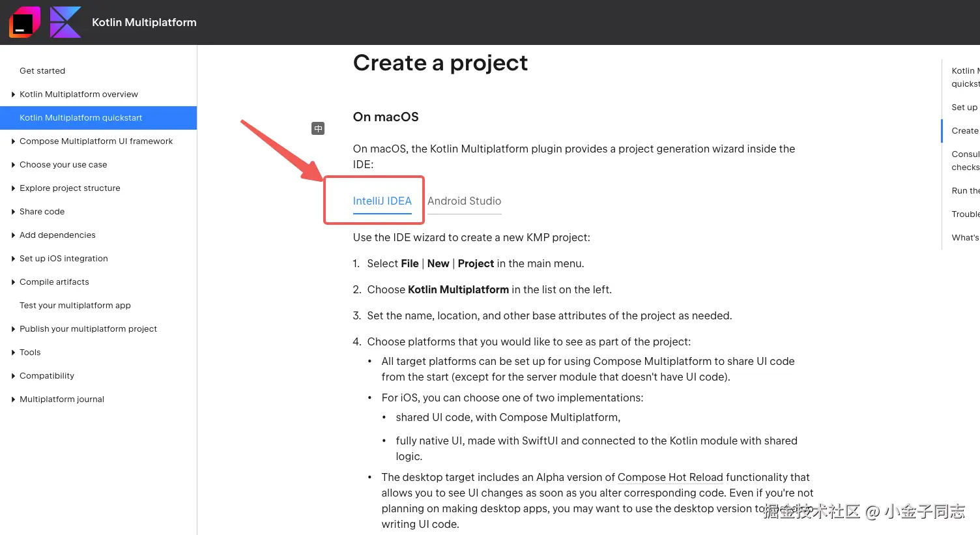Click the JetBrains logo icon
This screenshot has width=980, height=535.
[x=24, y=22]
